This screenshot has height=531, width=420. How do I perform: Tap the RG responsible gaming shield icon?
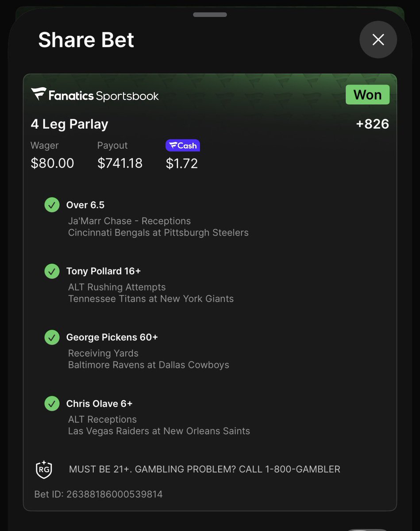(44, 469)
